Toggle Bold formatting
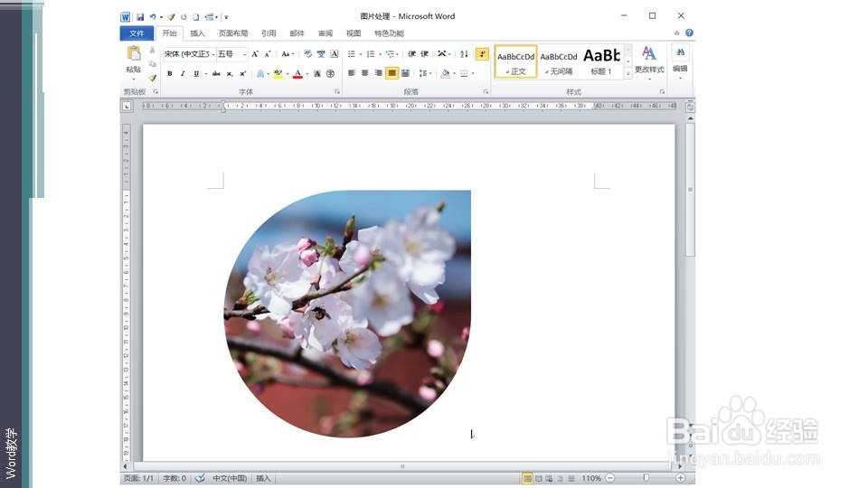 tap(170, 73)
